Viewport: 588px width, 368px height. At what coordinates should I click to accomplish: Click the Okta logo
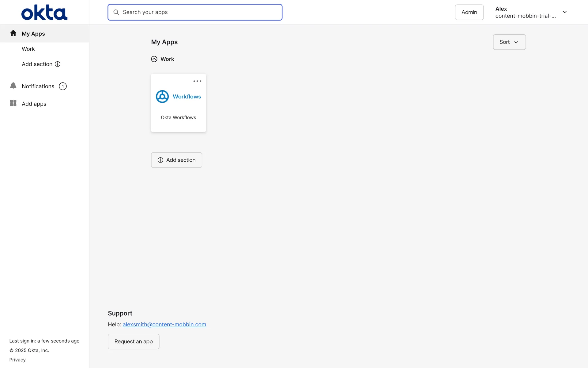click(44, 13)
